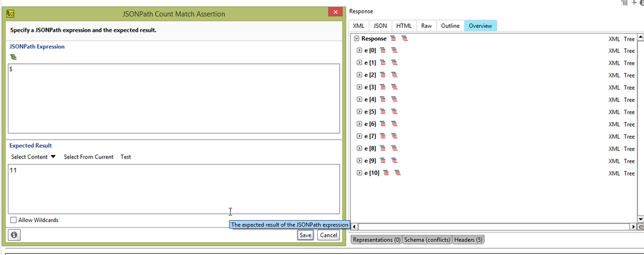Click the straight-lined icon beside e [3]
The height and width of the screenshot is (255, 644).
pos(383,87)
